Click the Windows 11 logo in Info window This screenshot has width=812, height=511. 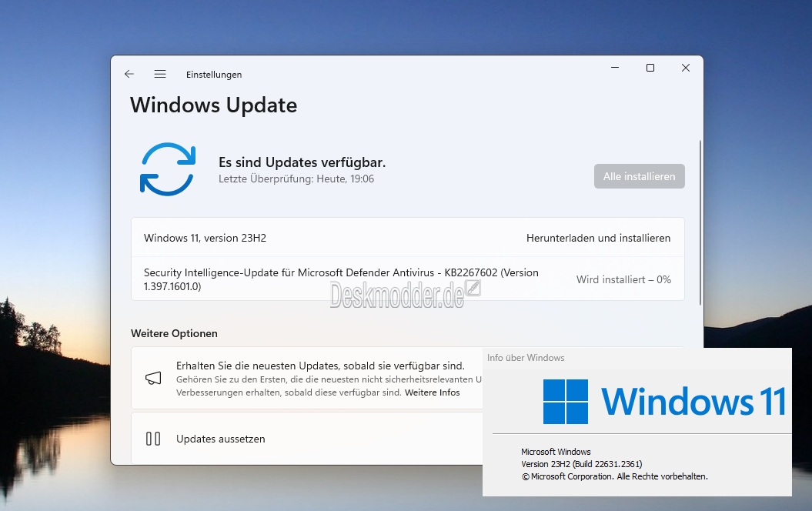pos(566,402)
